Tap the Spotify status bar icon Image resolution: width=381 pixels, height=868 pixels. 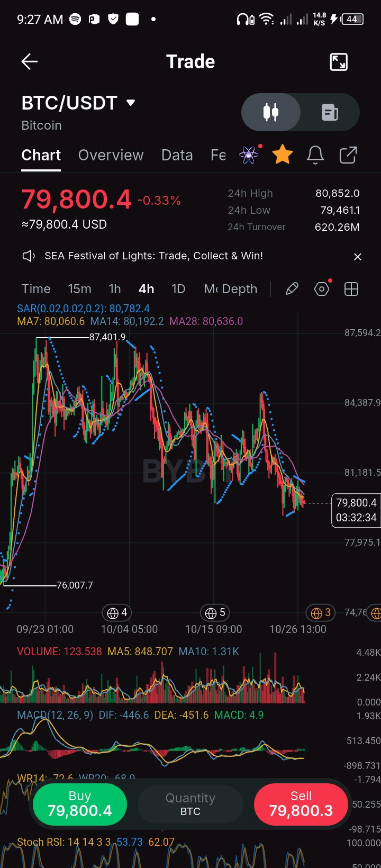coord(75,20)
